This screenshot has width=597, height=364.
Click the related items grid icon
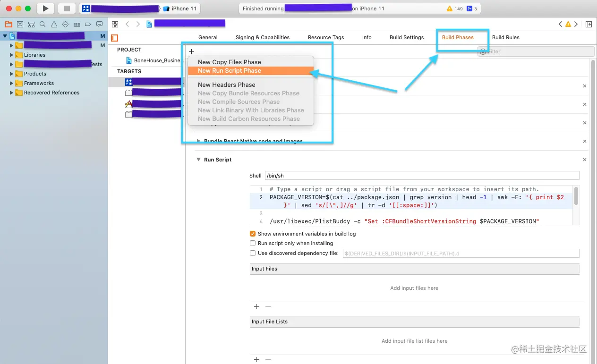click(x=115, y=24)
